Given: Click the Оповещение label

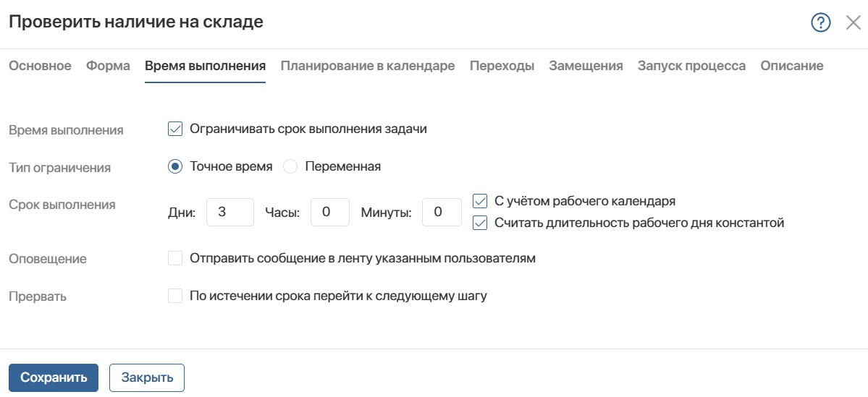Looking at the screenshot, I should 48,259.
